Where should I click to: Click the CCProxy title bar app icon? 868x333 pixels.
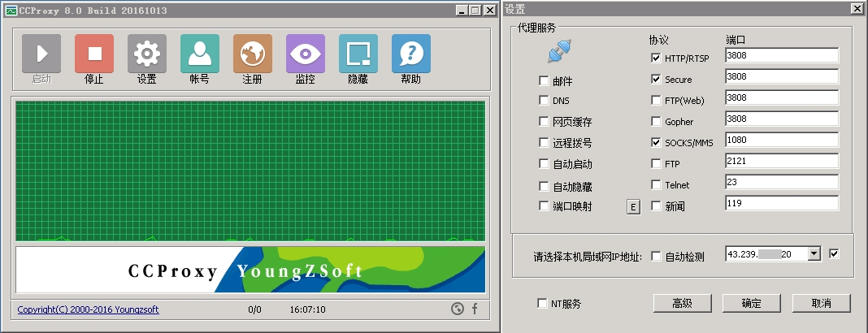tap(11, 10)
